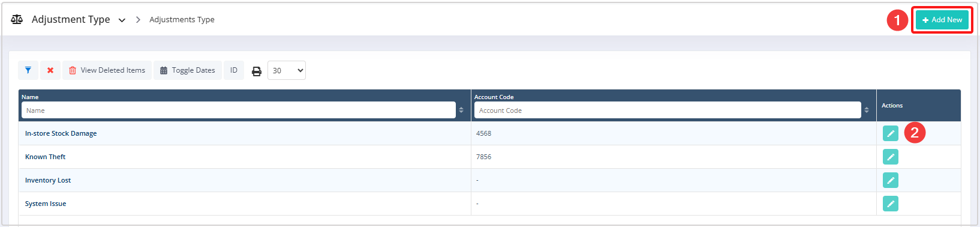Sort by the Account Code column arrows
This screenshot has height=227, width=980.
pyautogui.click(x=867, y=110)
